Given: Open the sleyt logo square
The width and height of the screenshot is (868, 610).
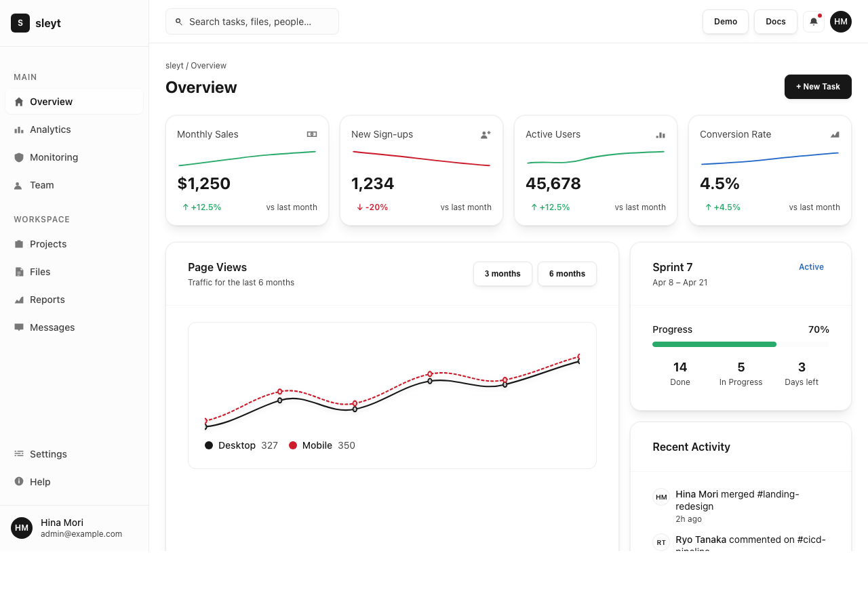Looking at the screenshot, I should pos(20,22).
